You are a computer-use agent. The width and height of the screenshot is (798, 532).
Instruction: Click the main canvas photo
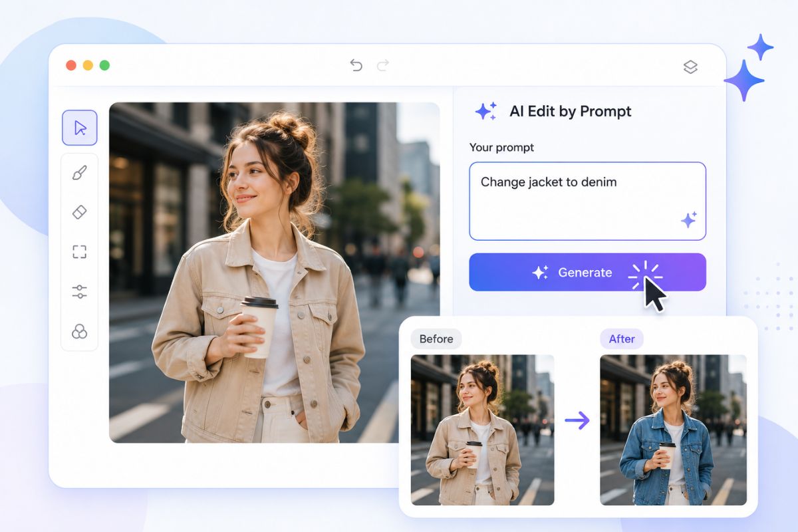click(x=274, y=273)
